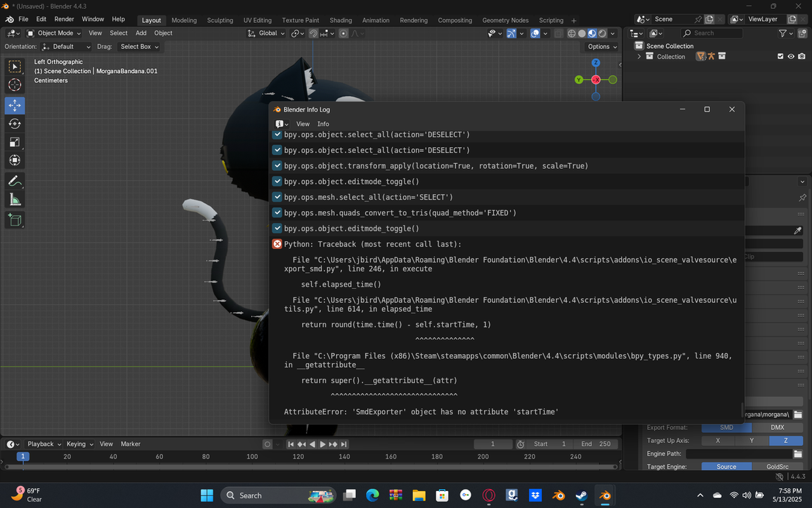
Task: Open the Playback dropdown in timeline
Action: (x=44, y=444)
